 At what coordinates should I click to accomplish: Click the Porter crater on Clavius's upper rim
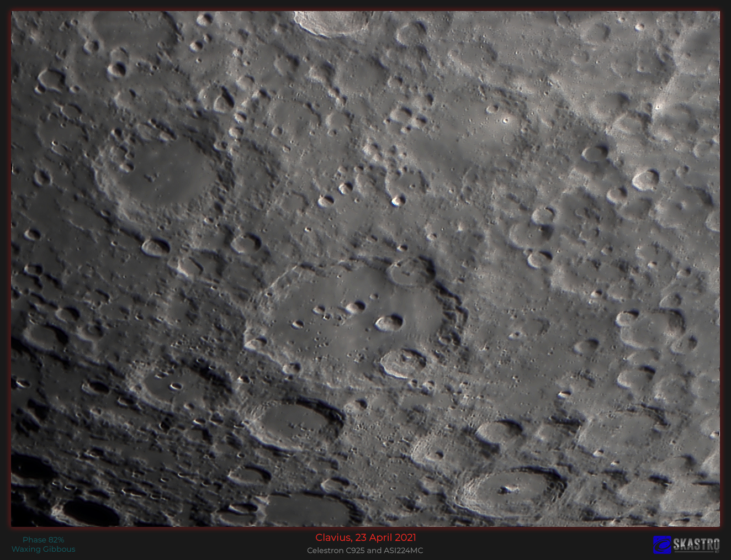411,272
